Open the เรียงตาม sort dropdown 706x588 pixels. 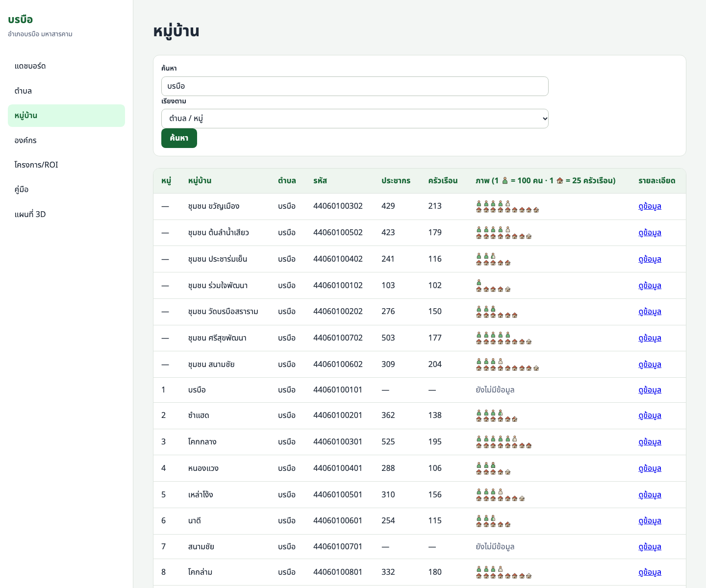pyautogui.click(x=354, y=119)
